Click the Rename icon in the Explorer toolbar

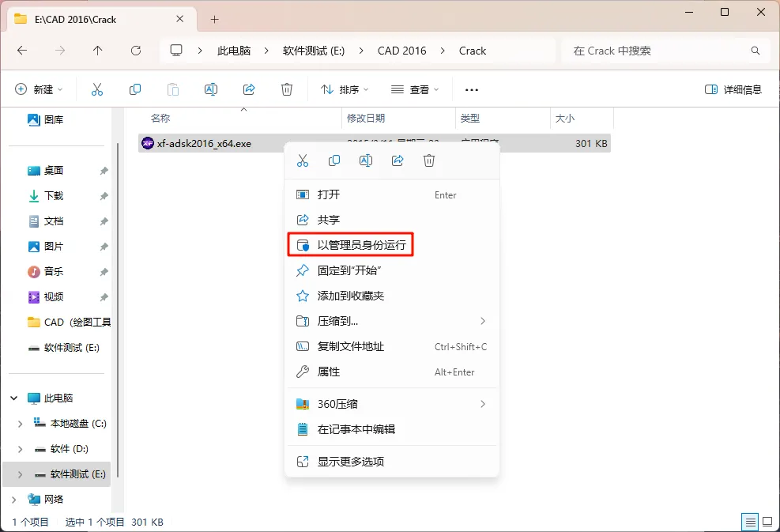click(x=211, y=89)
